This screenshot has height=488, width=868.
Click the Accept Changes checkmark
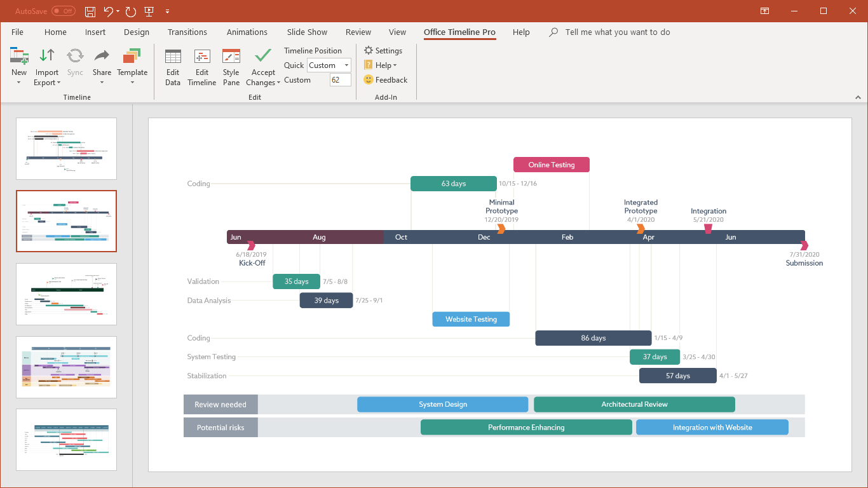263,56
